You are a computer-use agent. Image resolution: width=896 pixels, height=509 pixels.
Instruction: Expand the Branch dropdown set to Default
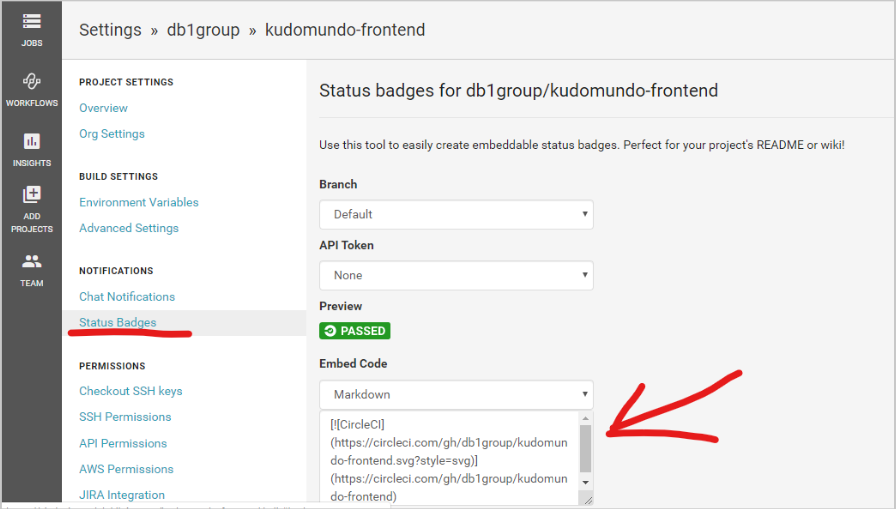(456, 214)
